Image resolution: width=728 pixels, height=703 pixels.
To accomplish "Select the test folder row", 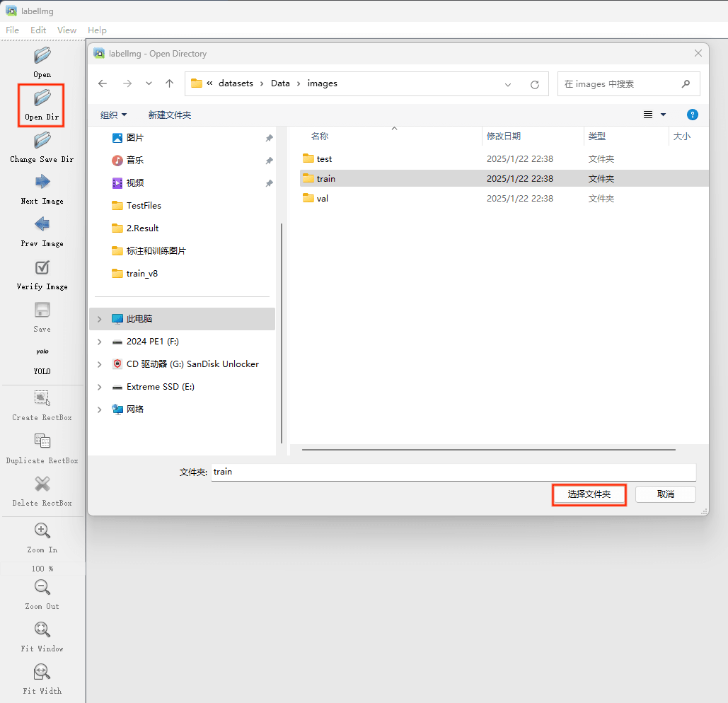I will coord(504,158).
